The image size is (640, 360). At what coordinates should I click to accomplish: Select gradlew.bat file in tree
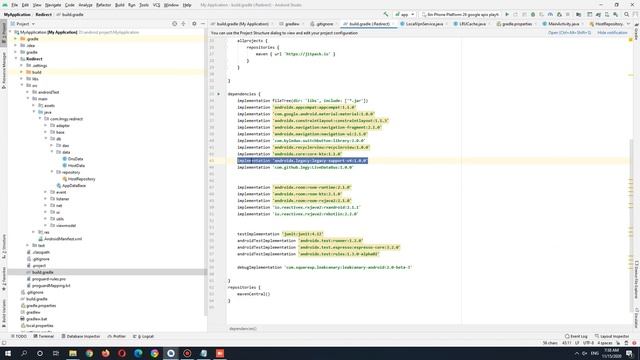33,319
